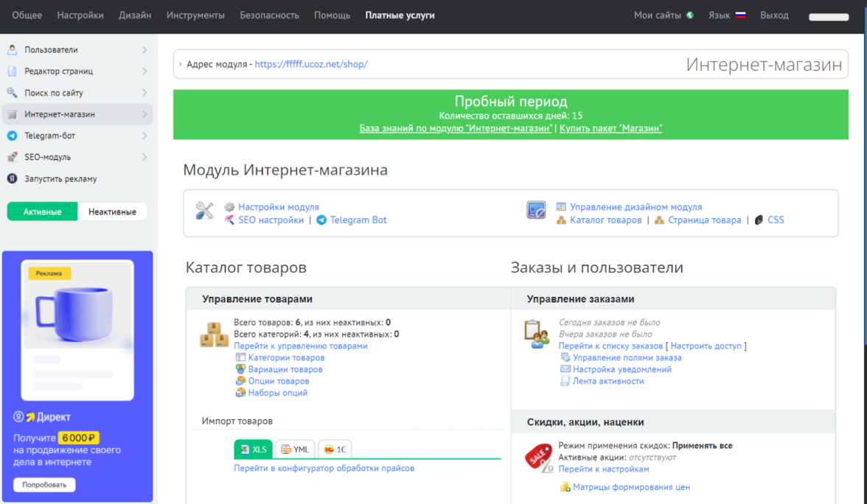The height and width of the screenshot is (504, 867).
Task: Select the XLS import tab
Action: 253,449
